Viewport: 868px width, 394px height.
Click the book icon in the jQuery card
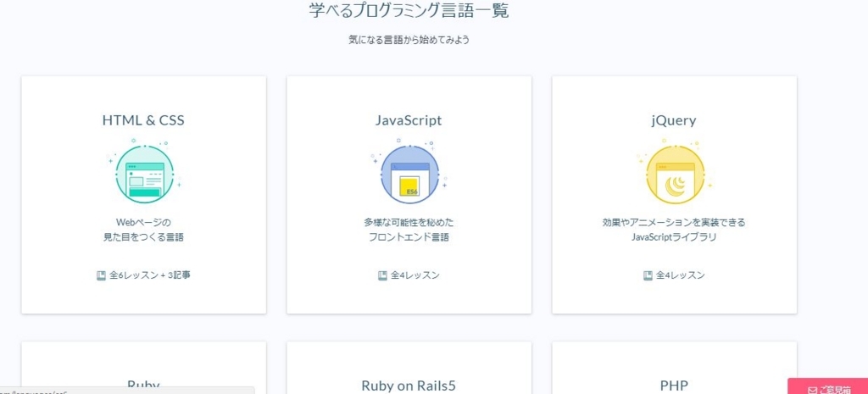click(648, 275)
